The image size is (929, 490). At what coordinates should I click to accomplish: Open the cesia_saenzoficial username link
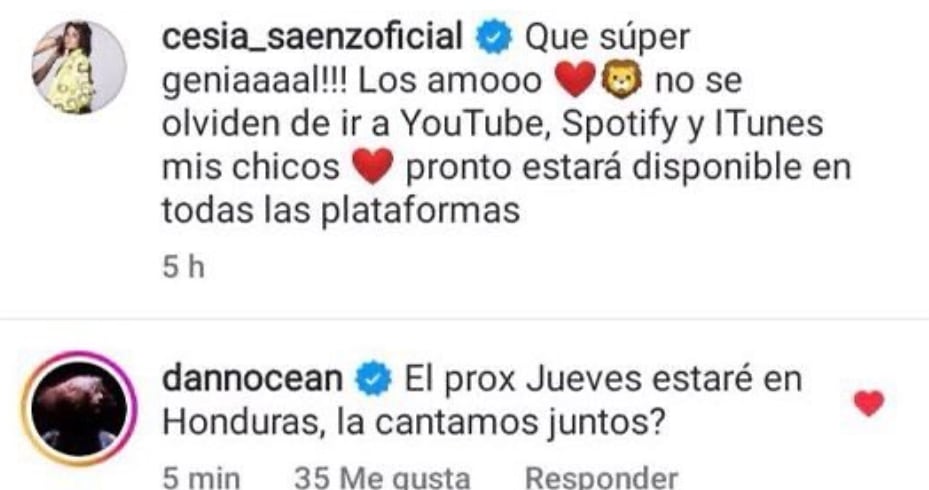click(312, 37)
